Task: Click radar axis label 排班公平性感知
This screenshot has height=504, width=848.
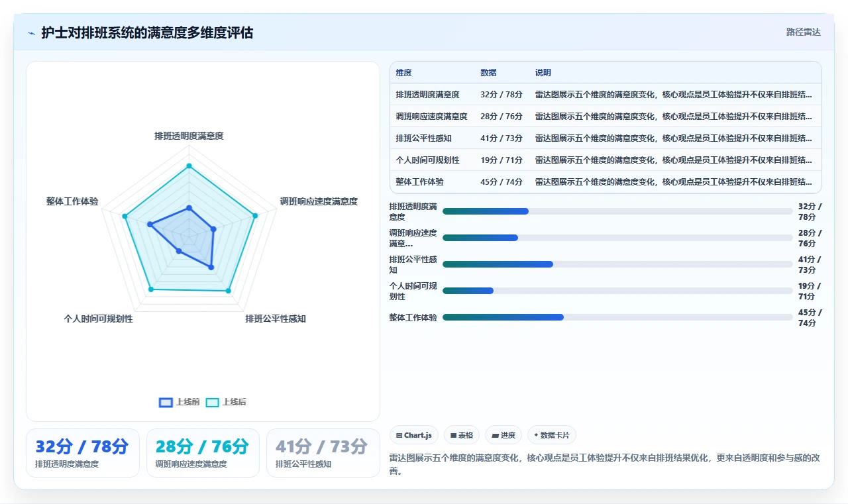Action: (x=276, y=319)
